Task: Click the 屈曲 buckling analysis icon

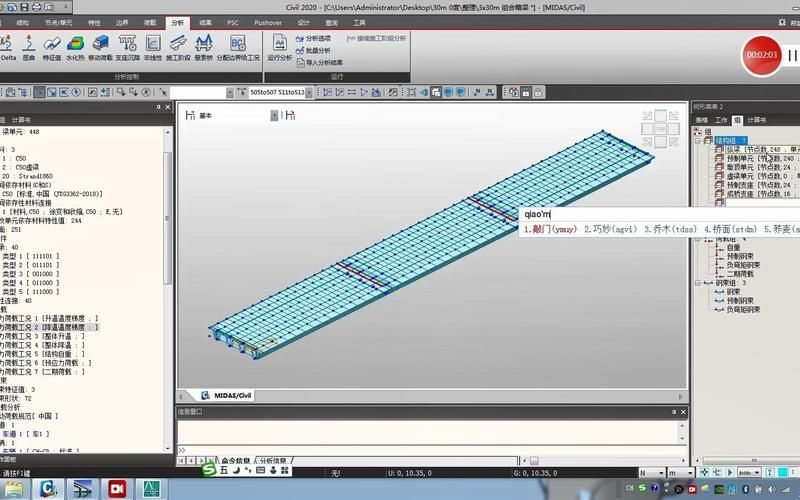Action: (29, 46)
